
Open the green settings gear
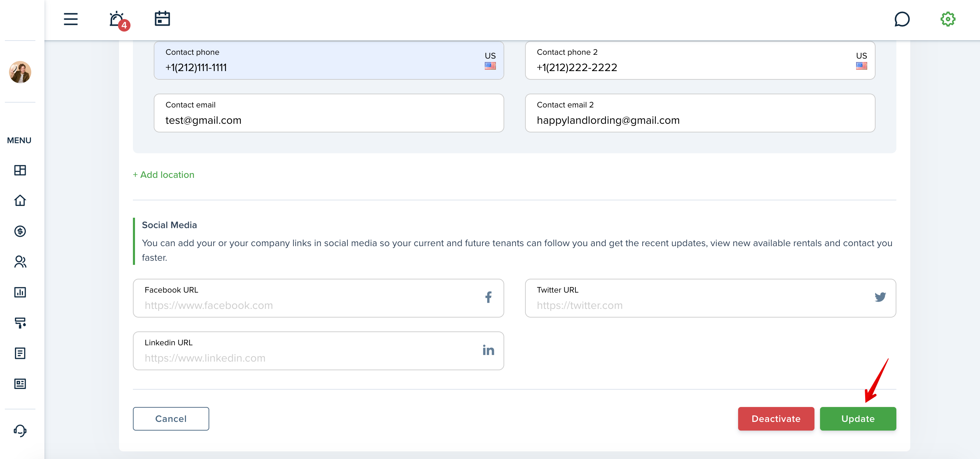click(948, 19)
